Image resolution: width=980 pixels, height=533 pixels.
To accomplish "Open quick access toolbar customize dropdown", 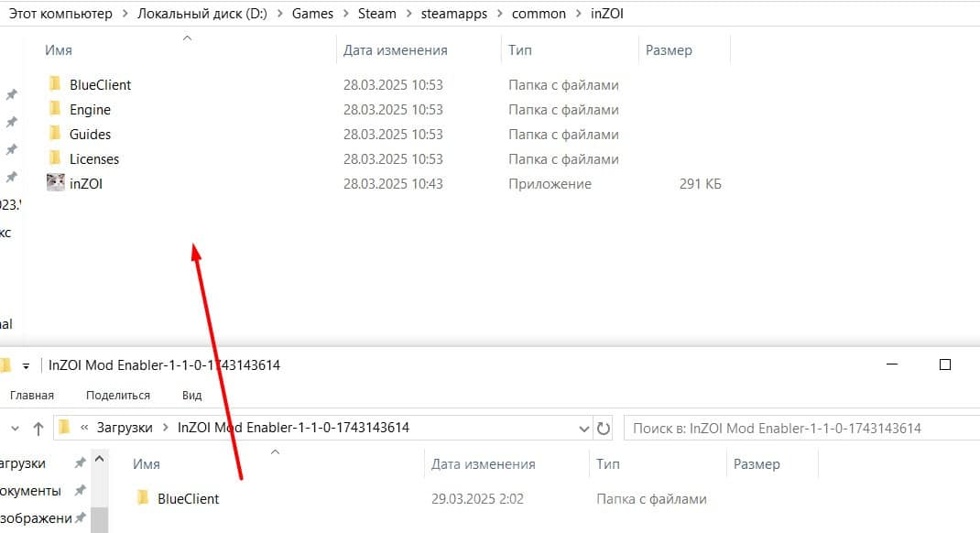I will 26,365.
